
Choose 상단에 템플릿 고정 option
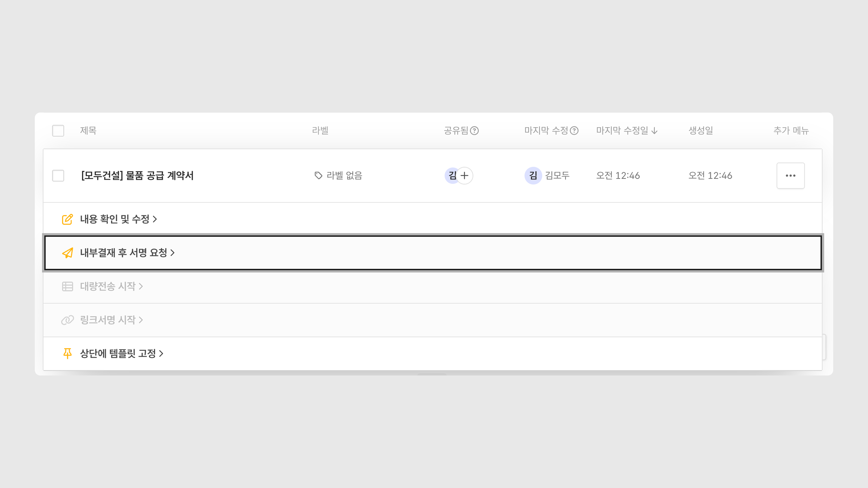(118, 353)
